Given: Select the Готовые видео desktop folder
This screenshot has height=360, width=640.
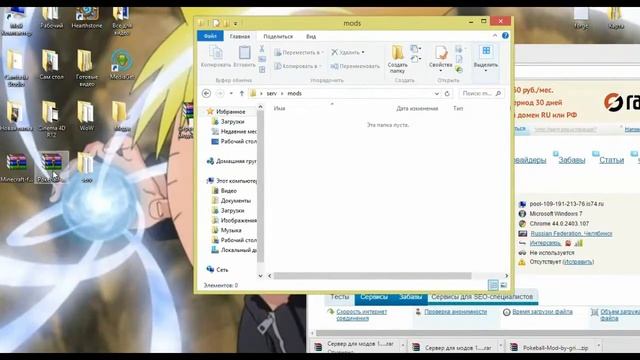Looking at the screenshot, I should click(x=86, y=68).
